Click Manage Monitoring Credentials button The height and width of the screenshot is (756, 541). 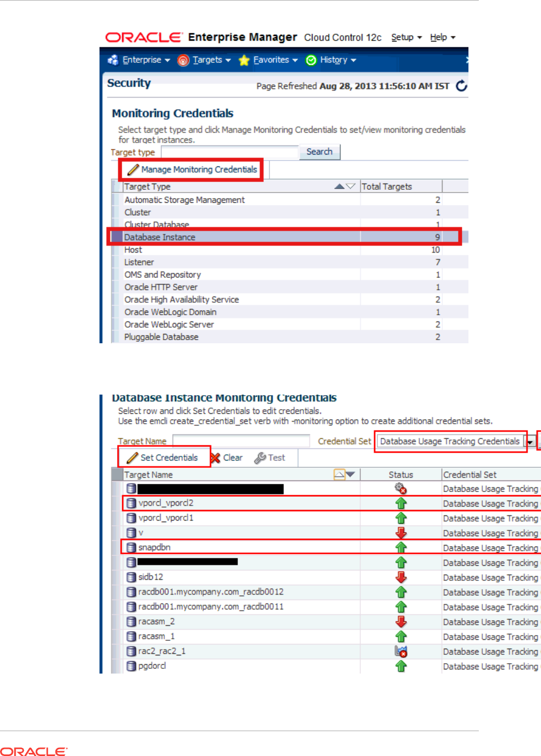192,170
